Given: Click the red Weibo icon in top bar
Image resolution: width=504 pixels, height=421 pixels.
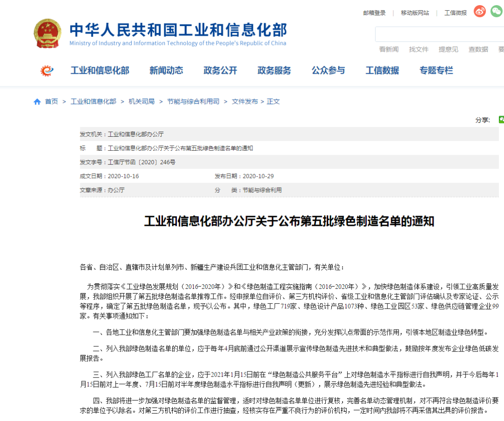Looking at the screenshot, I should click(479, 11).
